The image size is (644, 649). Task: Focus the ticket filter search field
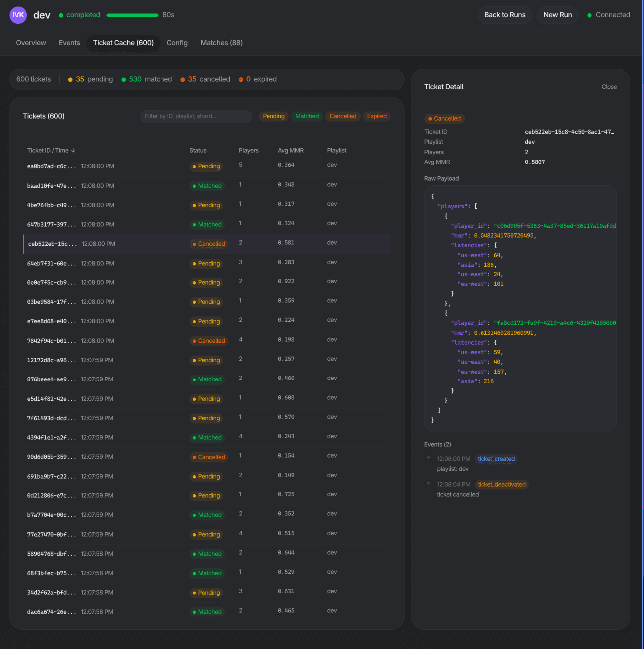coord(195,116)
